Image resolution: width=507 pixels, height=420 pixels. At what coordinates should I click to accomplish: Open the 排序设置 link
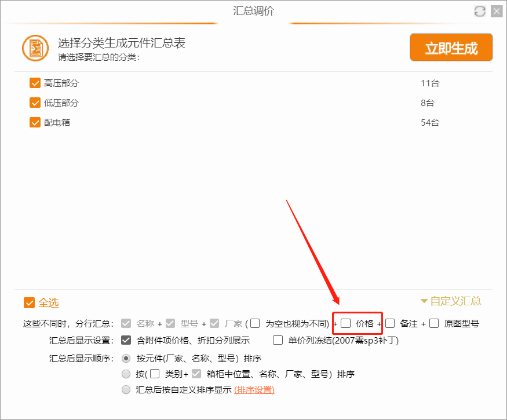click(x=254, y=390)
